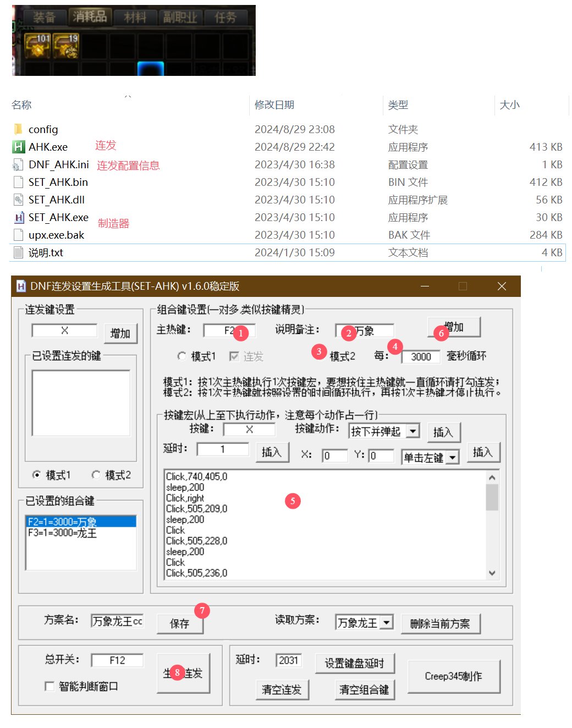The image size is (572, 728).
Task: Switch to the 副职业 inventory tab
Action: [180, 17]
